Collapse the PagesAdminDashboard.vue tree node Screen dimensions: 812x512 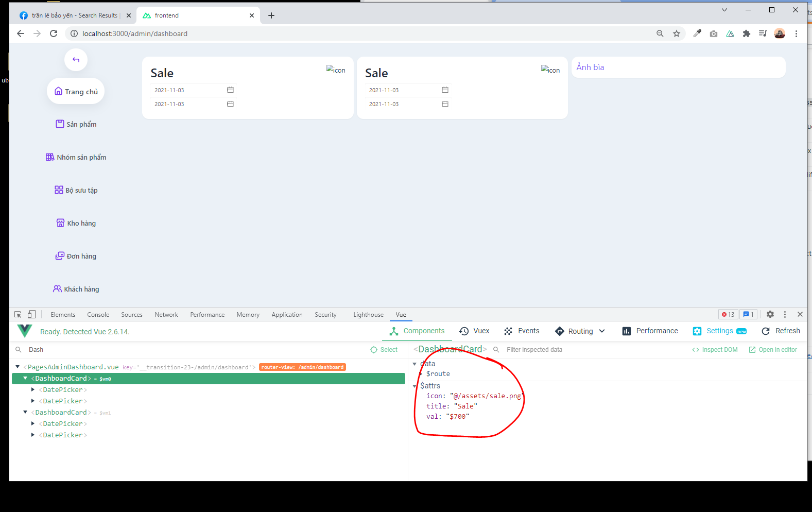click(18, 367)
